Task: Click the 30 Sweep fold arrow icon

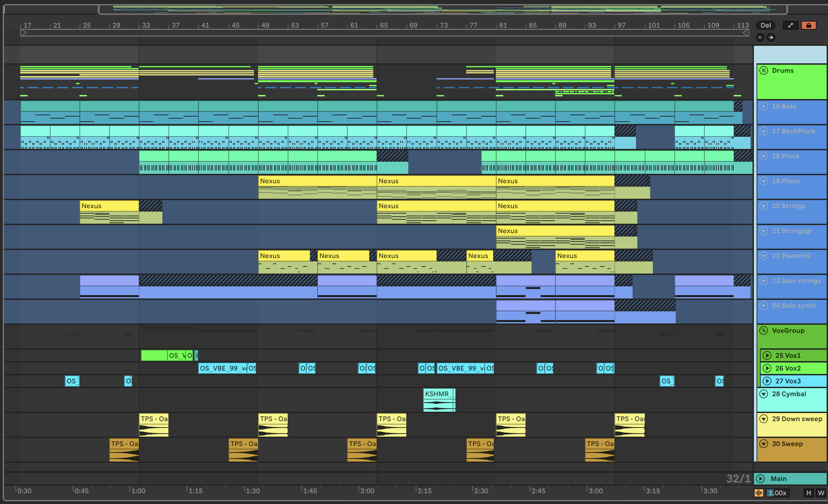Action: [x=764, y=444]
